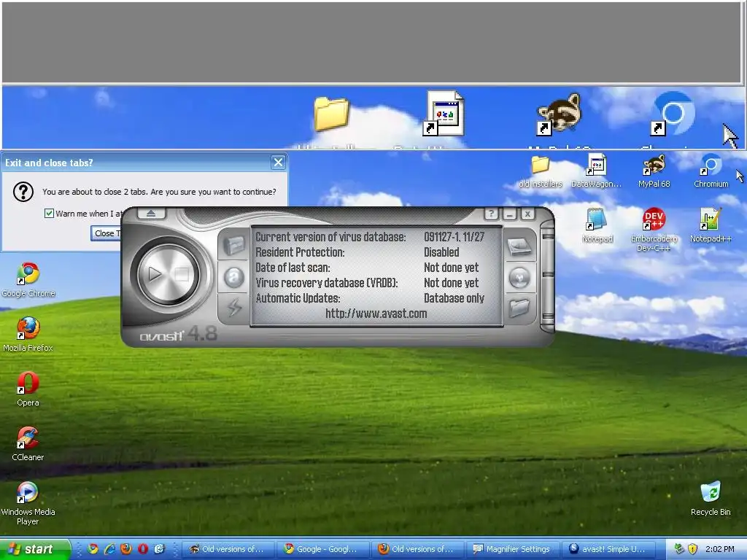
Task: Select removable media scan icon in avast!
Action: coord(519,278)
